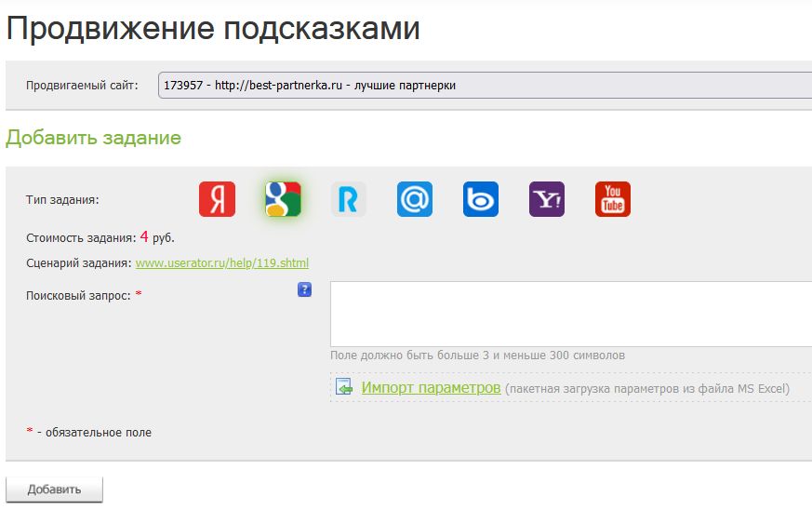The height and width of the screenshot is (510, 812).
Task: Click the Добавить задание section heading
Action: click(93, 139)
